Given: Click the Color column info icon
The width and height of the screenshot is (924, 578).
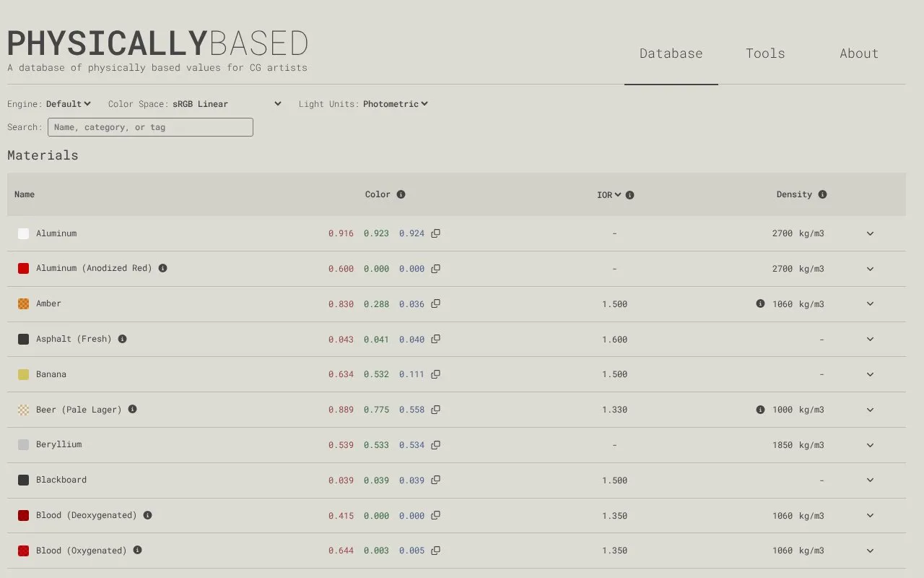Looking at the screenshot, I should click(401, 194).
